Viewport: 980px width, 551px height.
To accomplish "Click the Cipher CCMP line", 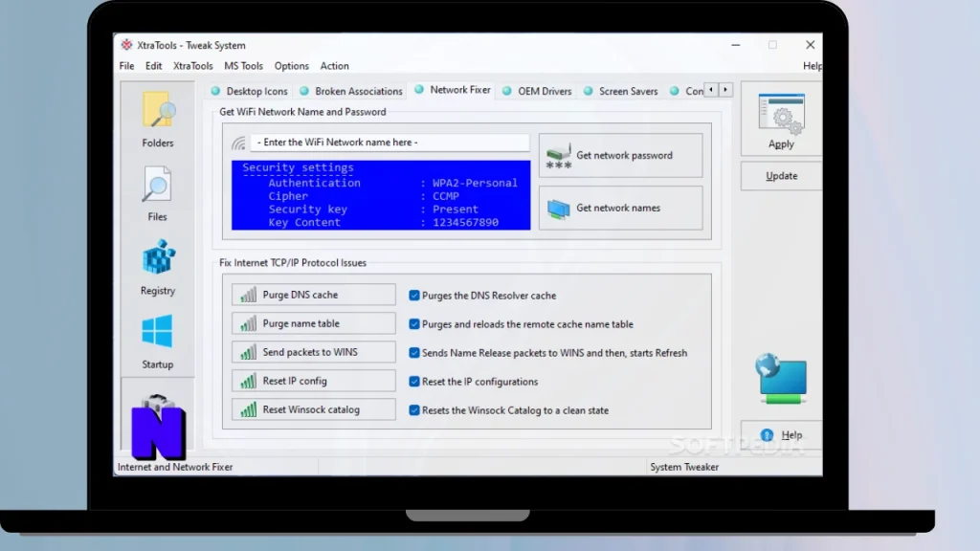I will [x=363, y=196].
